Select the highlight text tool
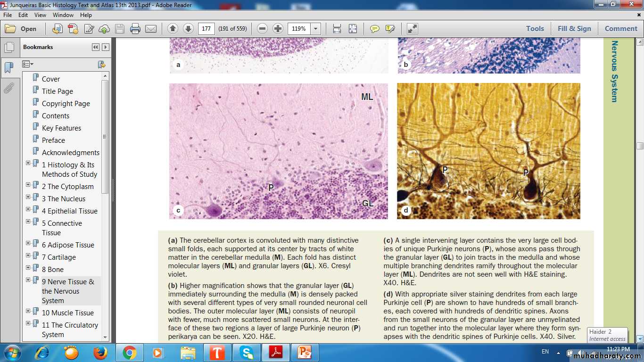 (390, 29)
